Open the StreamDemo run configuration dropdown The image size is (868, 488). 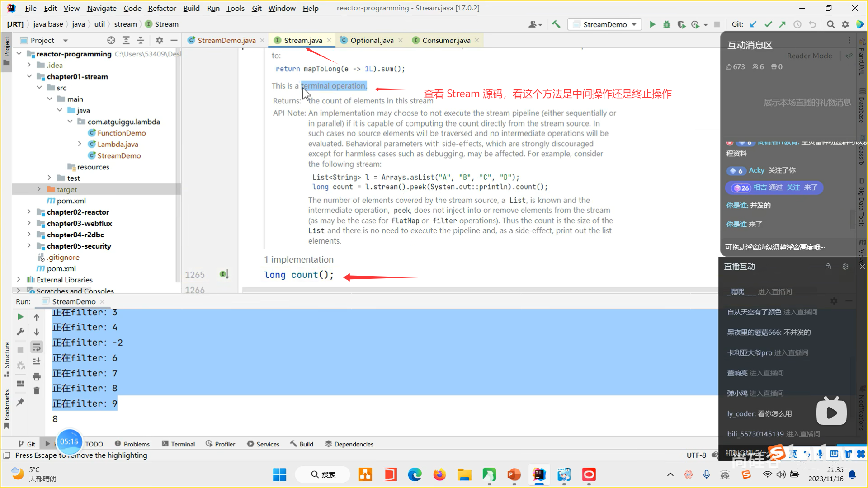[x=605, y=24]
